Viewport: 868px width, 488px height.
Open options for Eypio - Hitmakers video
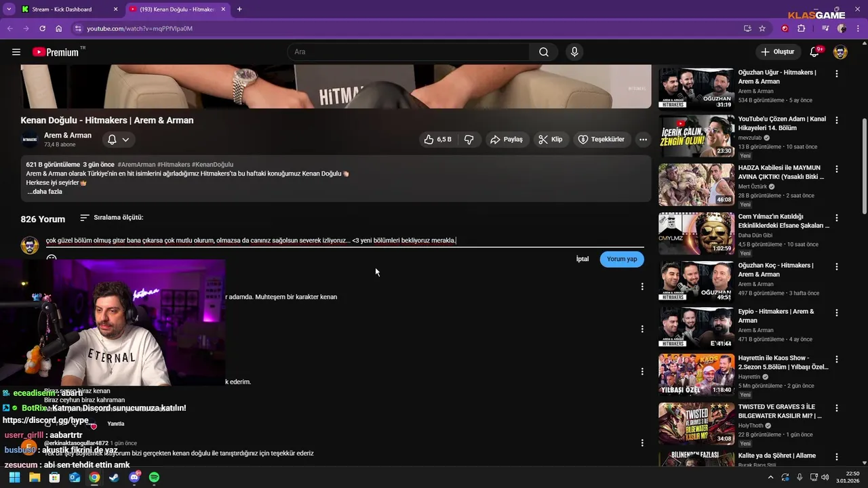coord(837,312)
